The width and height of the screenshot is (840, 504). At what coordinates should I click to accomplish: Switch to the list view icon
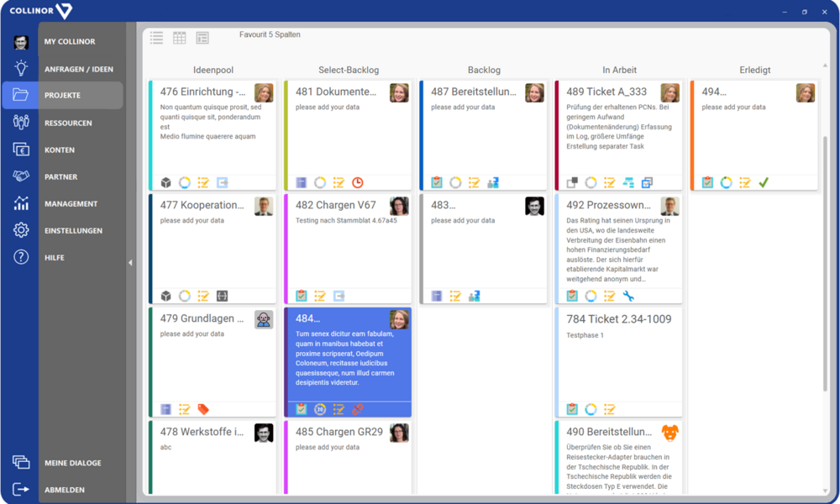[x=156, y=38]
